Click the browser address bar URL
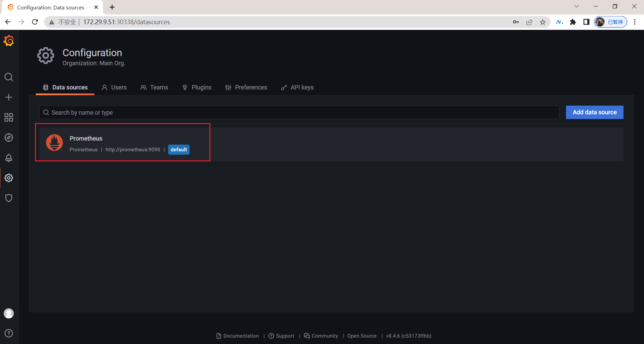This screenshot has height=344, width=644. click(127, 22)
